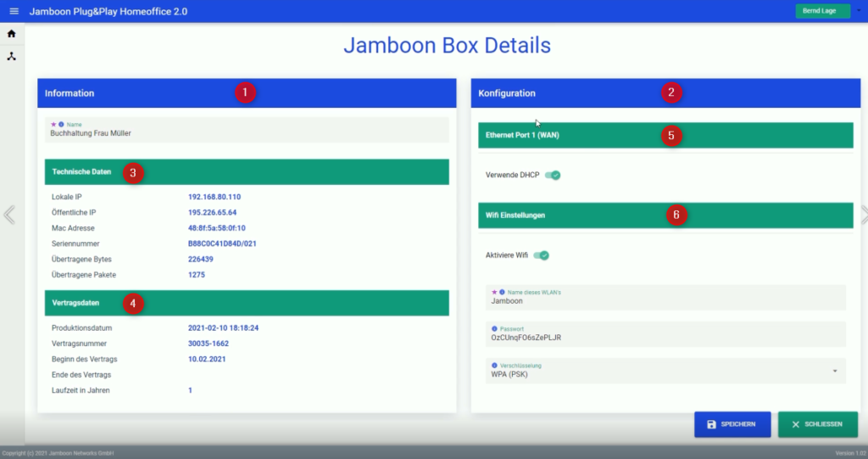
Task: Edit the Passwort field
Action: click(665, 334)
